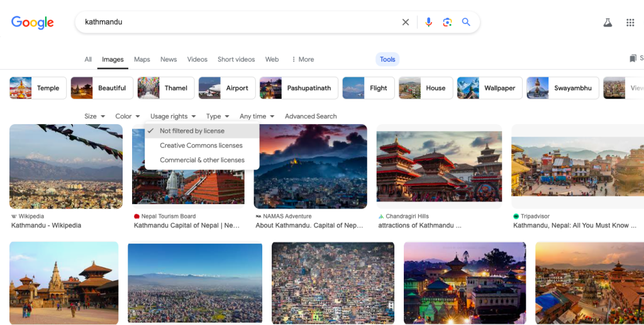
Task: Click the Tripadvisor green owl favicon
Action: click(x=516, y=217)
